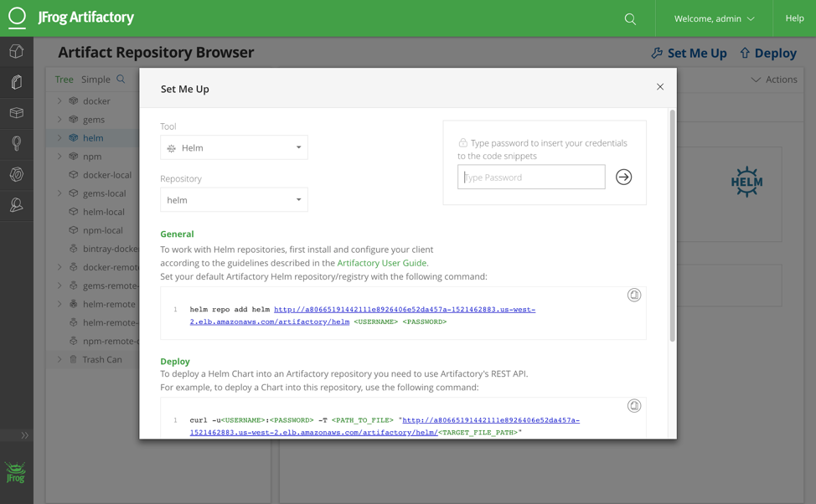Copy the helm repo add snippet
Image resolution: width=816 pixels, height=504 pixels.
click(x=634, y=296)
